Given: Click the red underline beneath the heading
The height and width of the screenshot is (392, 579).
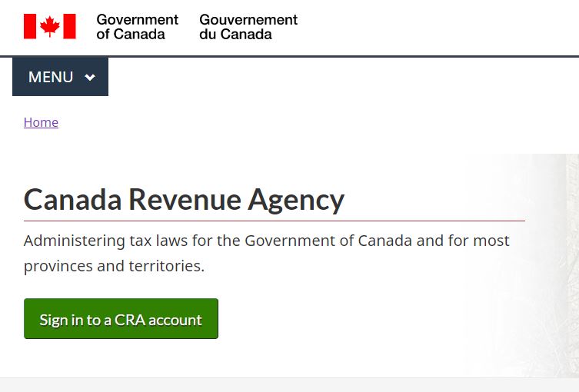Looking at the screenshot, I should (x=274, y=221).
